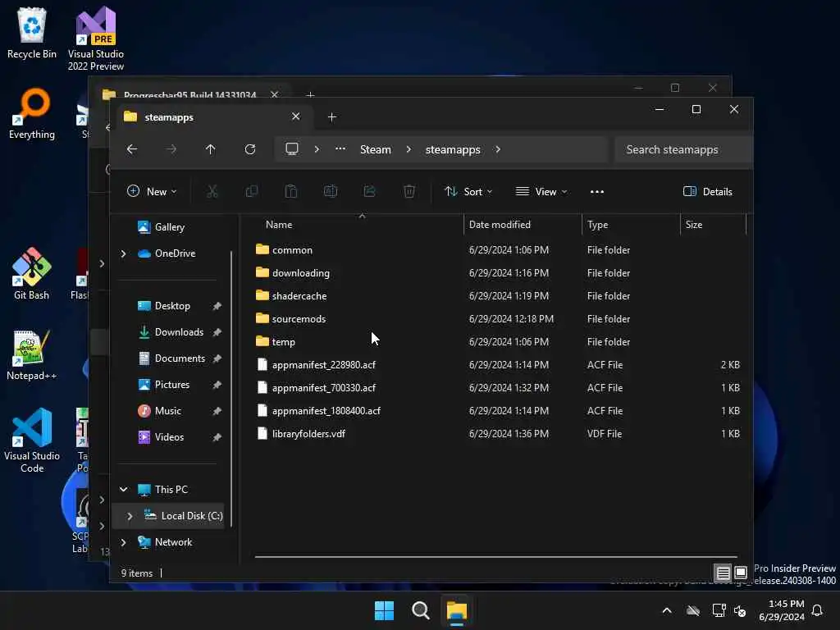Image resolution: width=840 pixels, height=630 pixels.
Task: Toggle the Details pane
Action: tap(708, 192)
